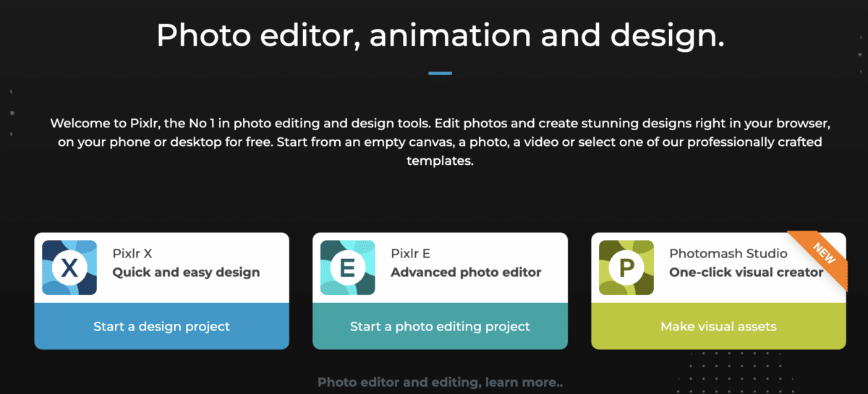
Task: Click the Photomash Studio P icon
Action: click(626, 267)
